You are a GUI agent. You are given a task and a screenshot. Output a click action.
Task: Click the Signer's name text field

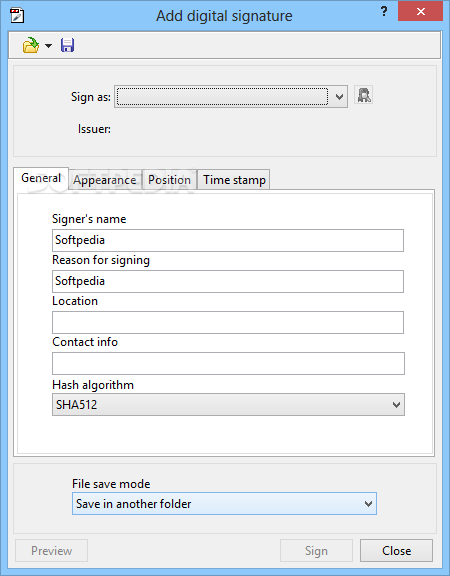click(228, 240)
